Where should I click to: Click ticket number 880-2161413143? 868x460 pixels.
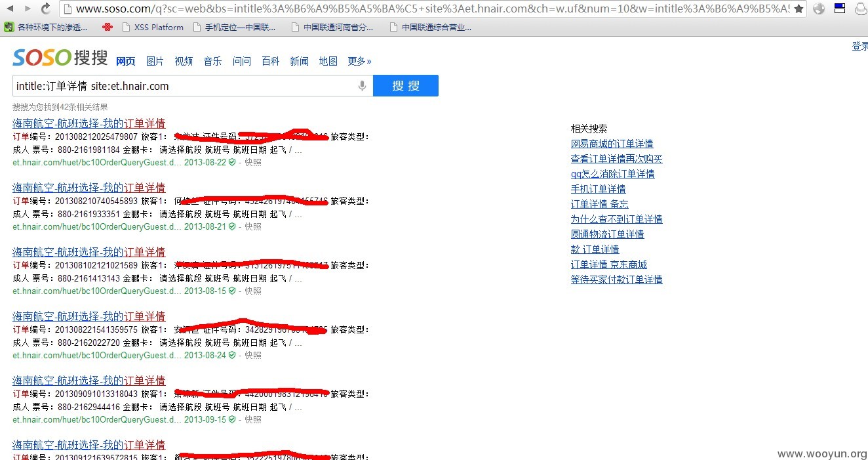point(89,278)
